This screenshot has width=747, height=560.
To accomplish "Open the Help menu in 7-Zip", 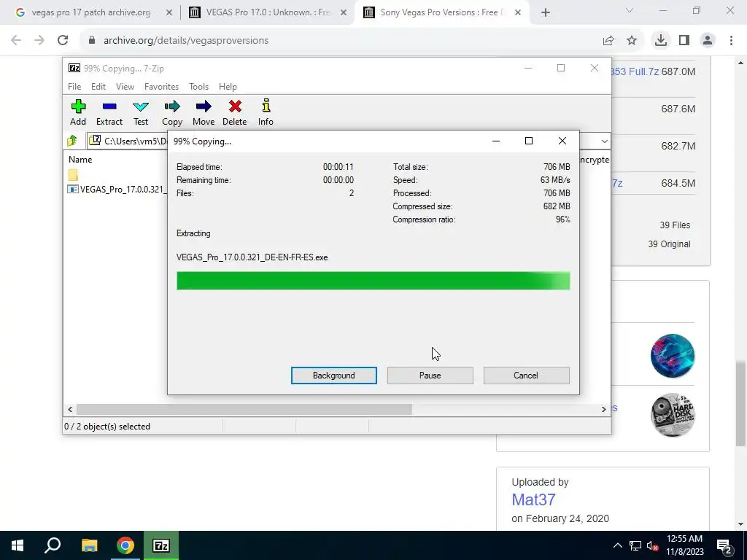I will pyautogui.click(x=228, y=87).
